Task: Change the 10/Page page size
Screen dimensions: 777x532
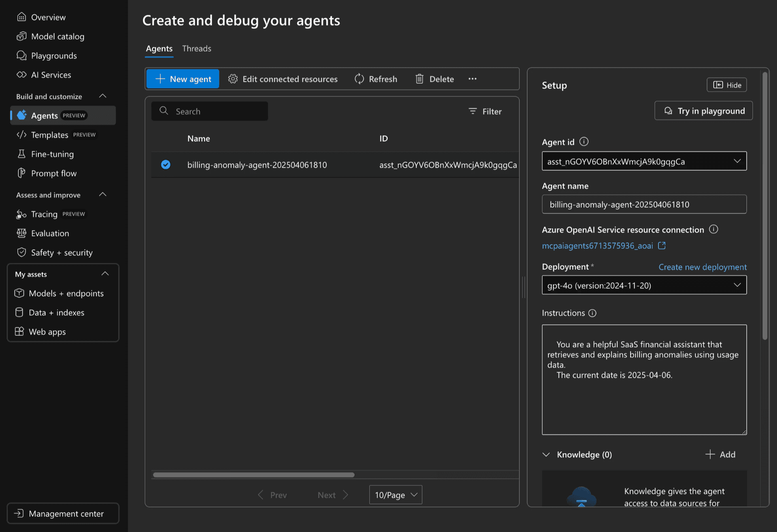Action: 395,494
